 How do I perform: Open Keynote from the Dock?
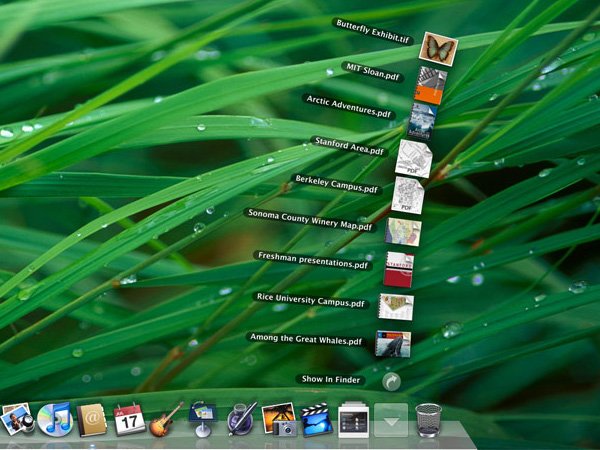click(x=203, y=419)
